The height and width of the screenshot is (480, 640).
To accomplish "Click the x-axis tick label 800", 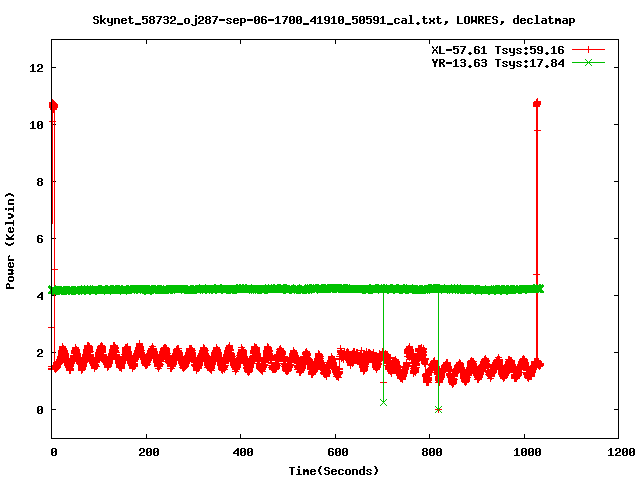I will (432, 452).
